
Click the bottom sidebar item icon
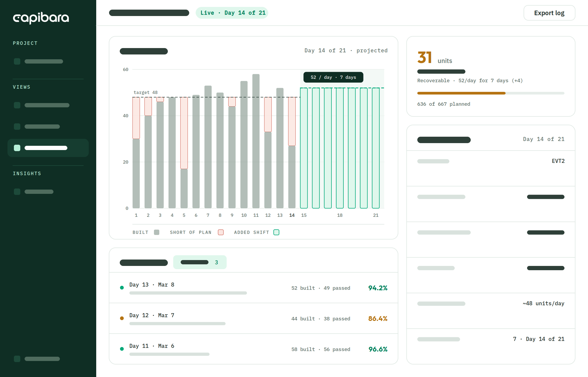[x=17, y=359]
